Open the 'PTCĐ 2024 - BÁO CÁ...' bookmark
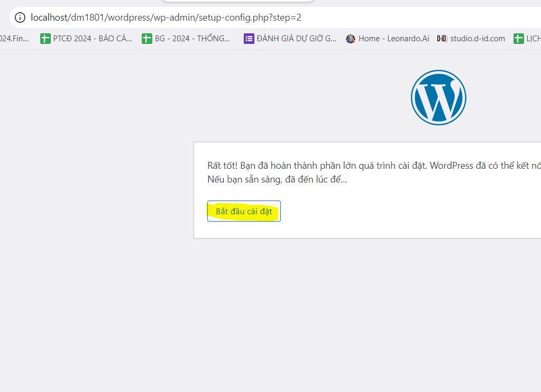The height and width of the screenshot is (392, 541). tap(86, 38)
